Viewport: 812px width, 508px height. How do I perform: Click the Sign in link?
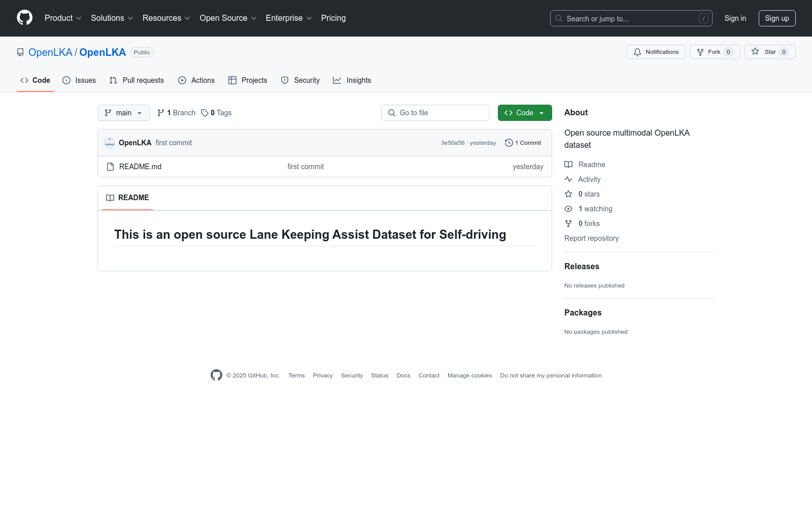735,18
